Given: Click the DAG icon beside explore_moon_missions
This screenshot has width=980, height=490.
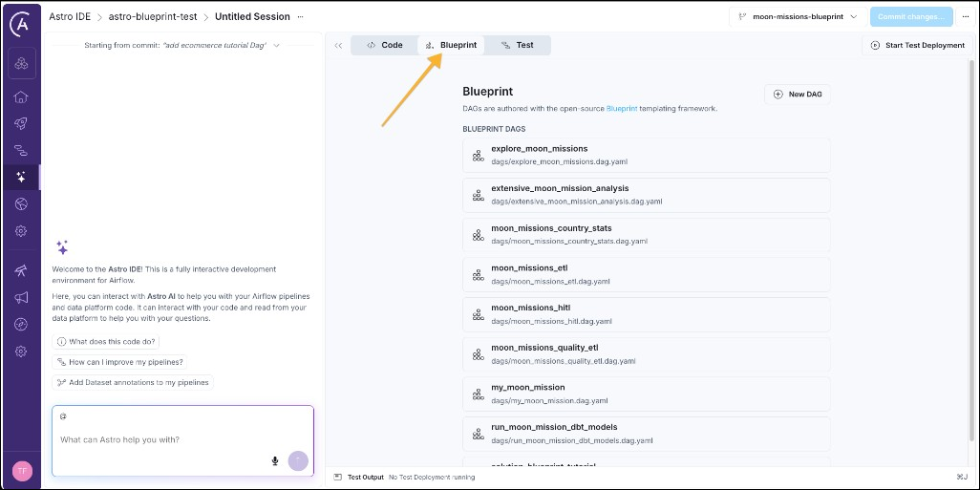Looking at the screenshot, I should pyautogui.click(x=479, y=156).
